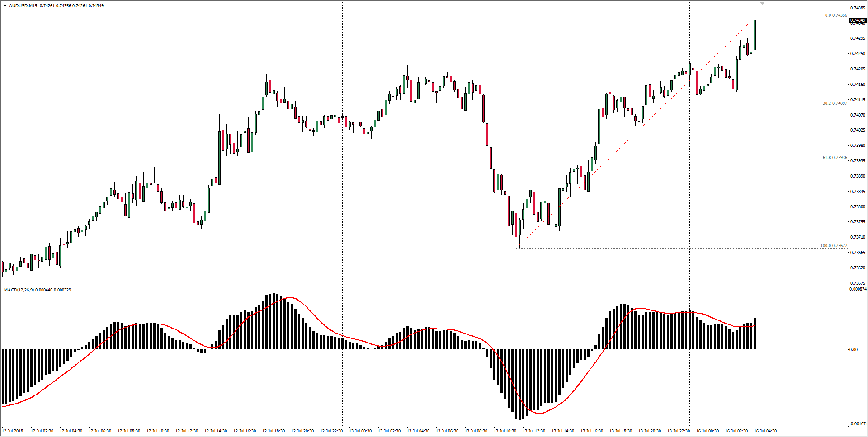Click the gray chart shift triangle marker
Screen dimensions: 868x437
762,4
